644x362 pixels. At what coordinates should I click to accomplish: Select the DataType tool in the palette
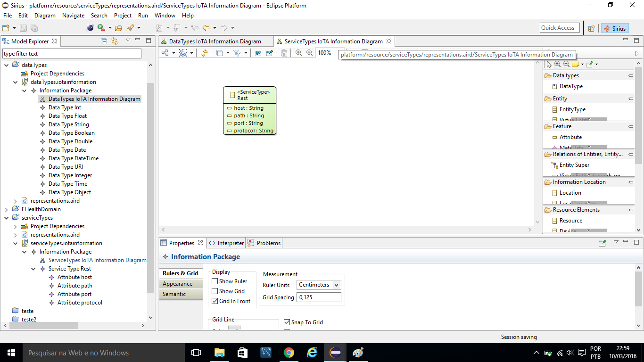[571, 86]
